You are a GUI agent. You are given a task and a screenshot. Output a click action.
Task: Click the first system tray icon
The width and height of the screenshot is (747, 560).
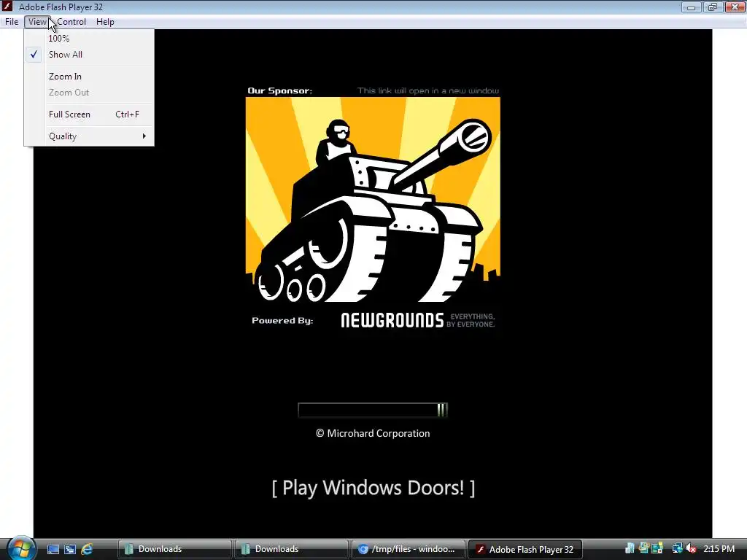[x=630, y=549]
